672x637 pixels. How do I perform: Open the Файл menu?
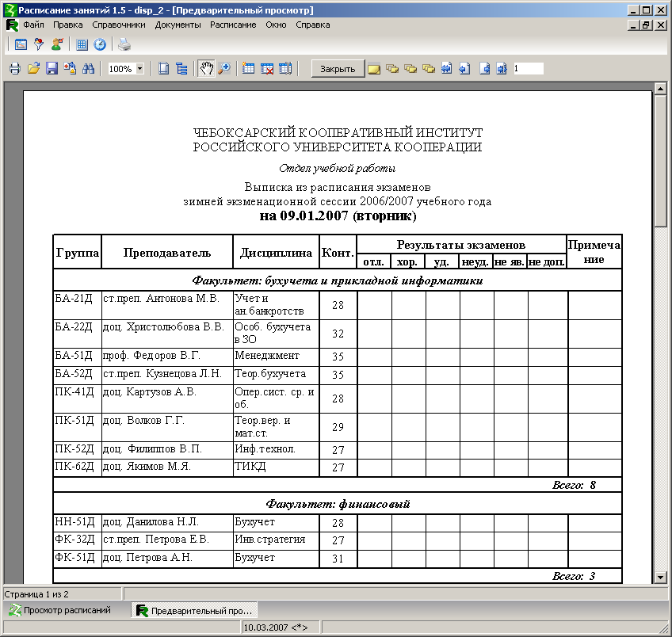[33, 25]
